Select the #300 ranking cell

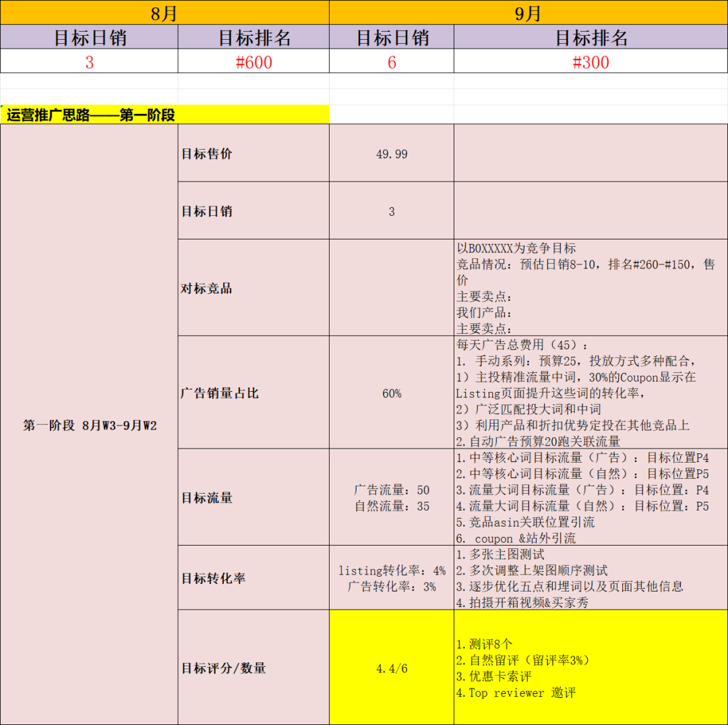click(590, 61)
